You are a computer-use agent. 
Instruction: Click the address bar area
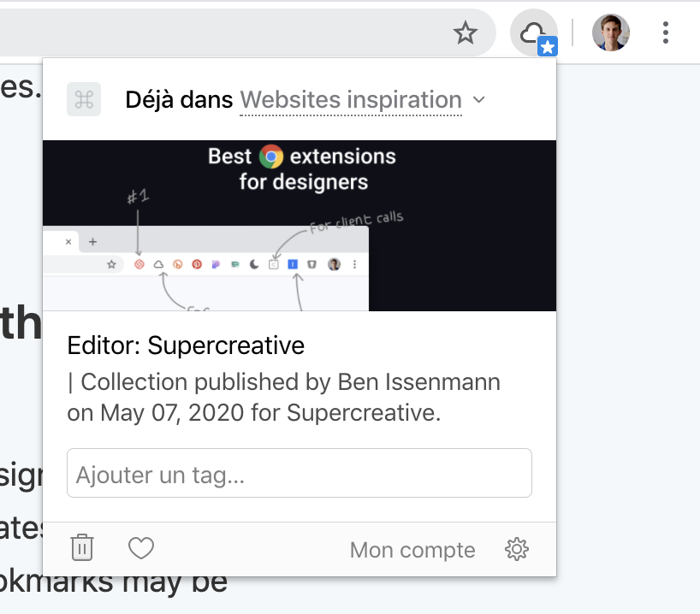[223, 32]
